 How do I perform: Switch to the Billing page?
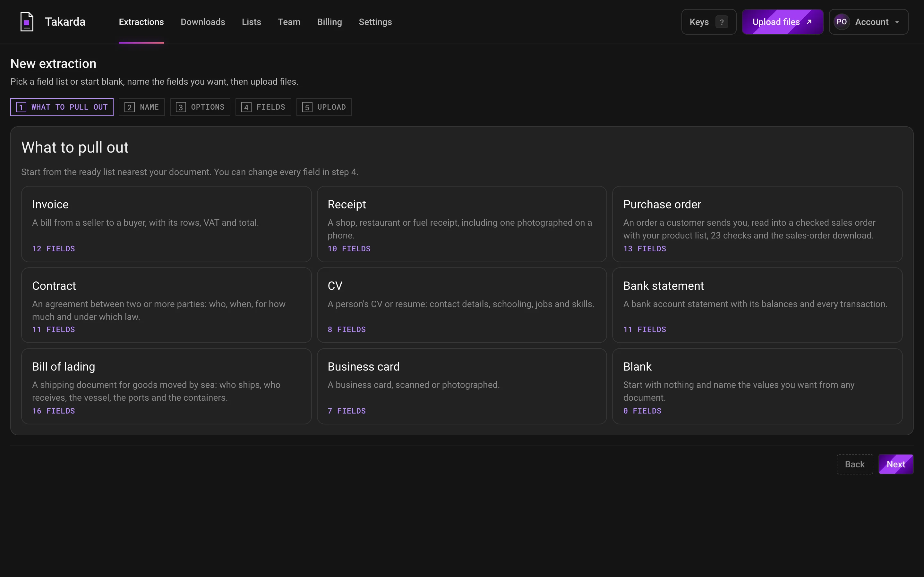(329, 22)
